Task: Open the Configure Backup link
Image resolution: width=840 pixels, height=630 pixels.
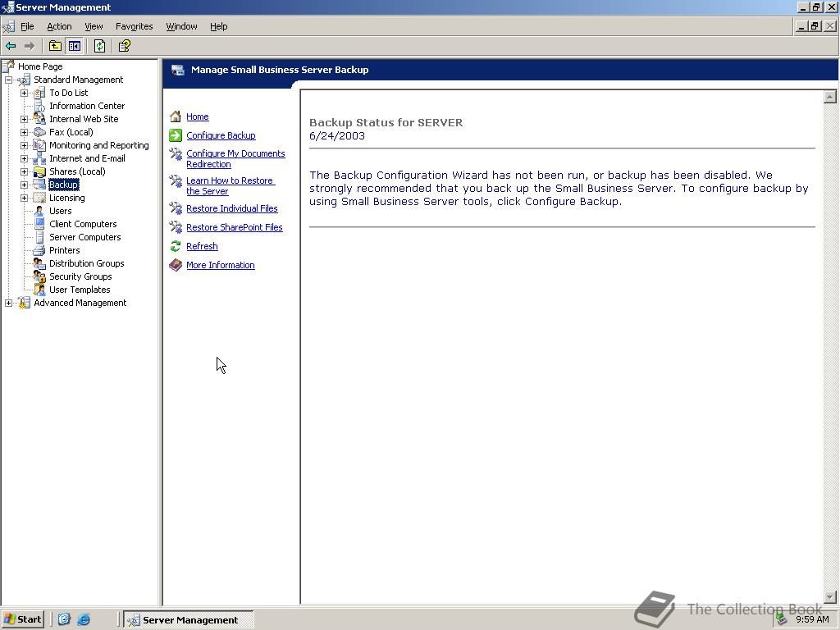Action: tap(221, 135)
